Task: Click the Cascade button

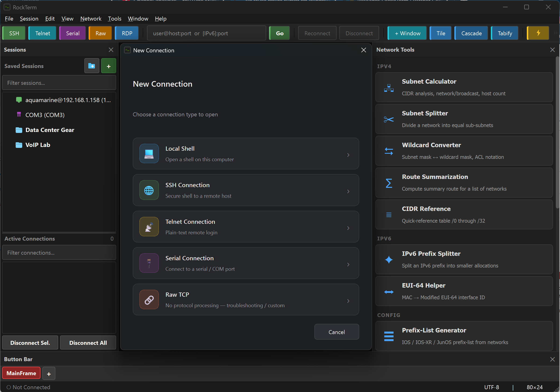Action: pyautogui.click(x=471, y=33)
